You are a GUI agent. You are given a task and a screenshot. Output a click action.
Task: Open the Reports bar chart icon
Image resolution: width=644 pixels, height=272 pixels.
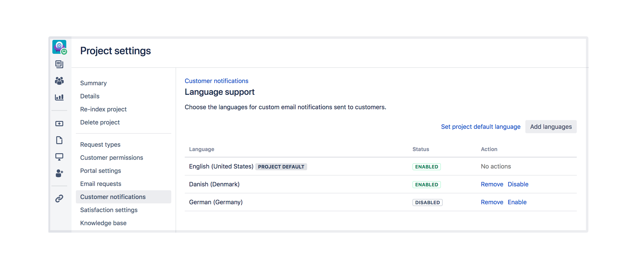click(x=59, y=97)
